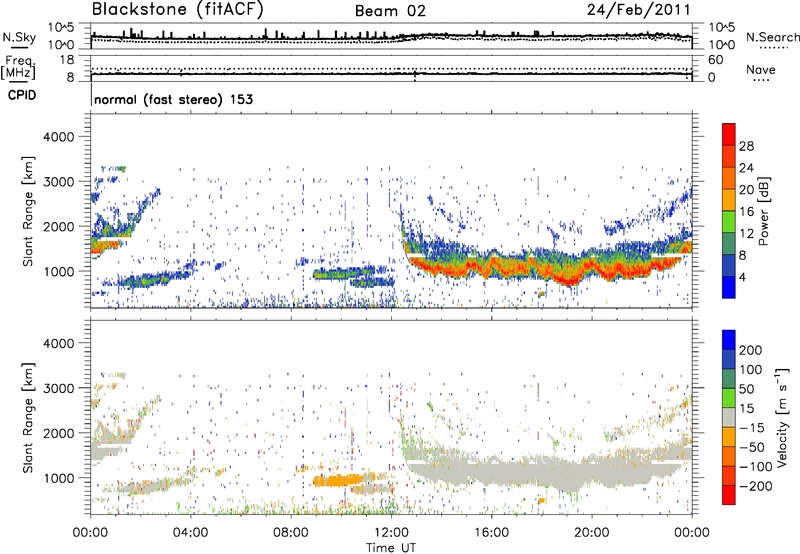Click the 'Blackstone (fitACF)' title text
The image size is (800, 554).
coord(178,10)
